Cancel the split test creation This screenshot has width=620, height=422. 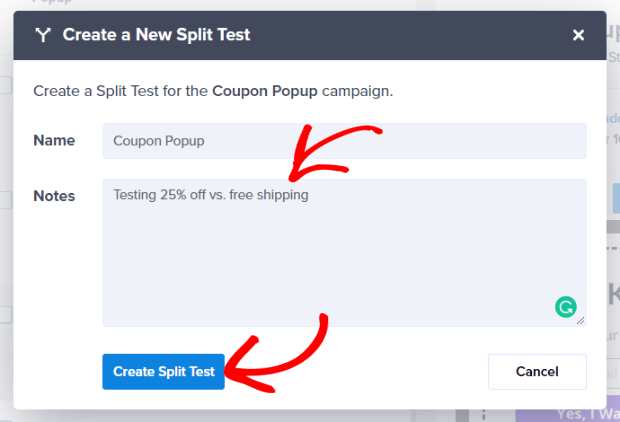pos(537,371)
